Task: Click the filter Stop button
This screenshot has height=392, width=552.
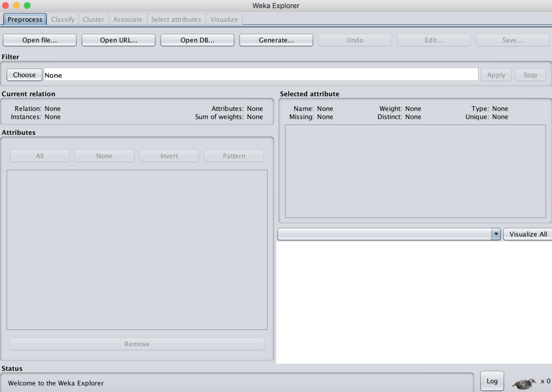Action: [x=530, y=75]
